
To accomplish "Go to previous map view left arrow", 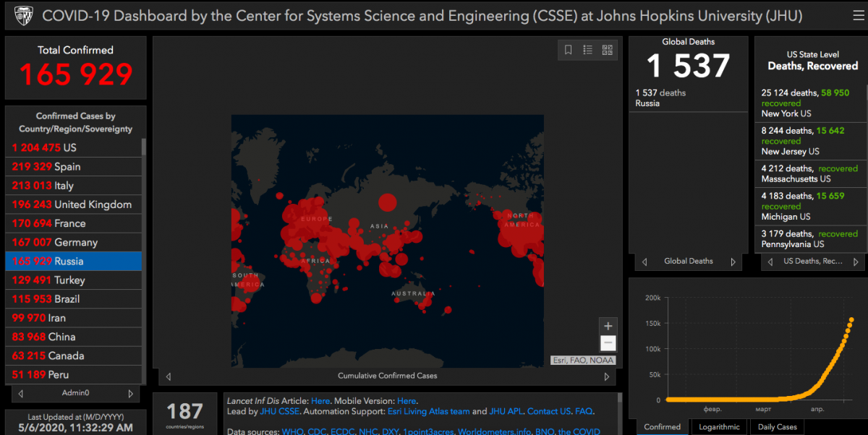I will [169, 376].
